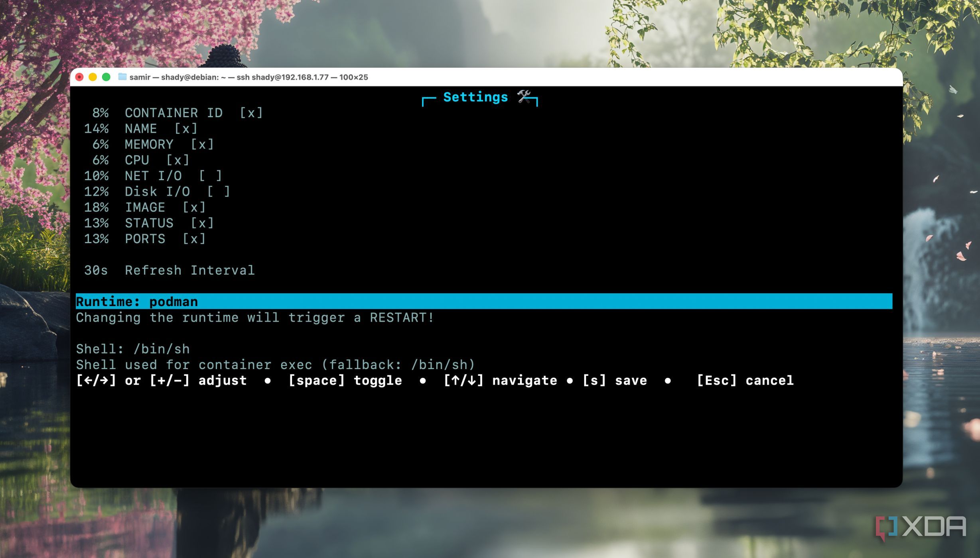Toggle the NAME column checkbox
Screen dimensions: 980x558
pyautogui.click(x=186, y=129)
